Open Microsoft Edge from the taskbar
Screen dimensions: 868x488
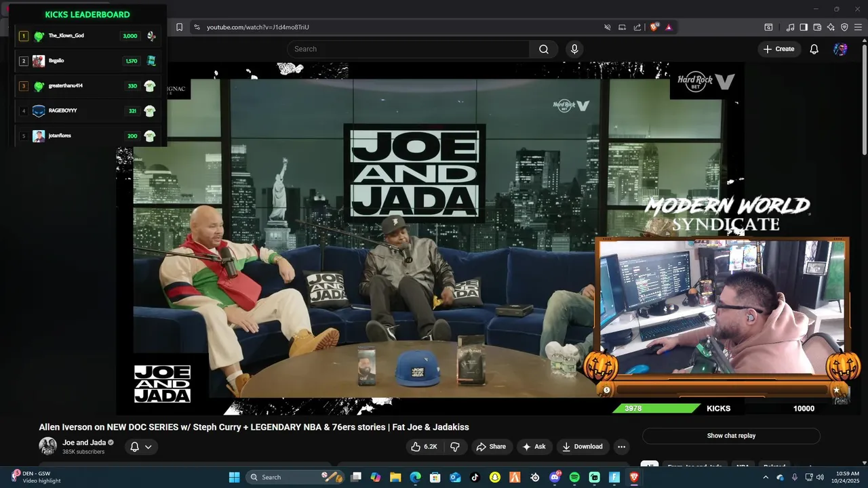[415, 477]
